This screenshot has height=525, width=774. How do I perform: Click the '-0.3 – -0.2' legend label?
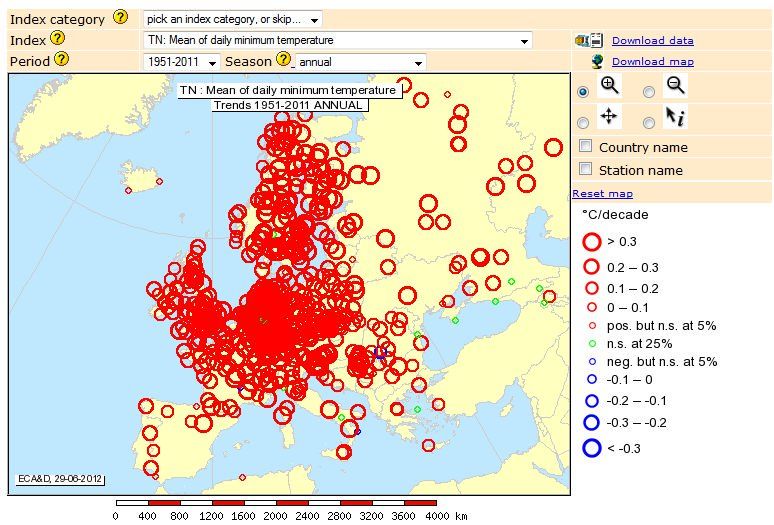point(636,423)
